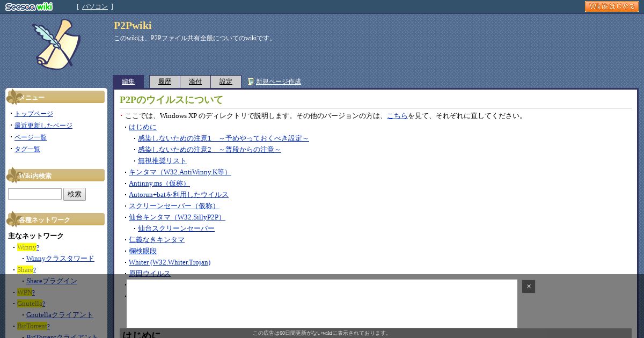Click the scroll and quill wiki logo

pos(56,44)
